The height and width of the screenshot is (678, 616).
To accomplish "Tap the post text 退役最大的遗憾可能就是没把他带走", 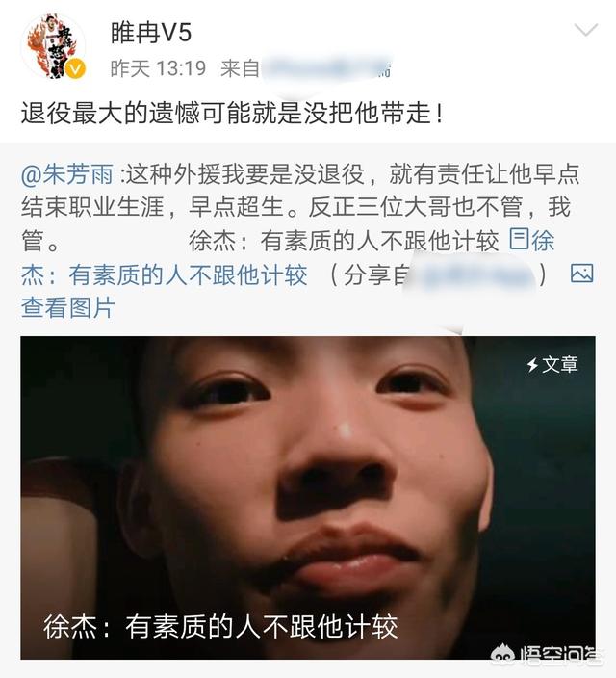I will (232, 114).
